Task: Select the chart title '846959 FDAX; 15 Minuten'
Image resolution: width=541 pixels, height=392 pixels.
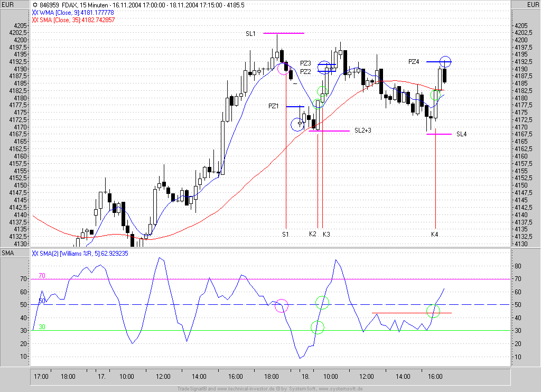Action: 74,5
